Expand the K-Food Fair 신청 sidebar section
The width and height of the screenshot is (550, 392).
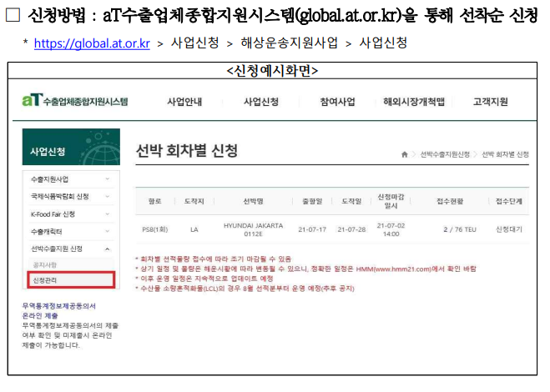click(71, 214)
